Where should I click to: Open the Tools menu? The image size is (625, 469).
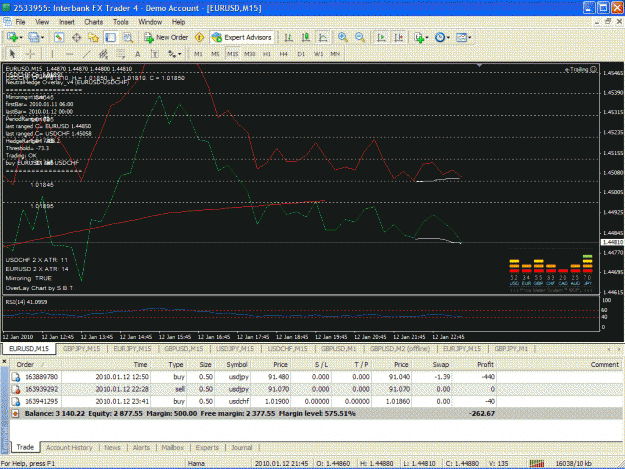click(121, 22)
